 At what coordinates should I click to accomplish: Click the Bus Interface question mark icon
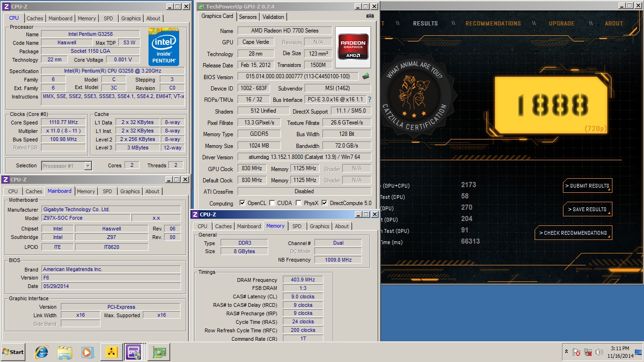370,99
